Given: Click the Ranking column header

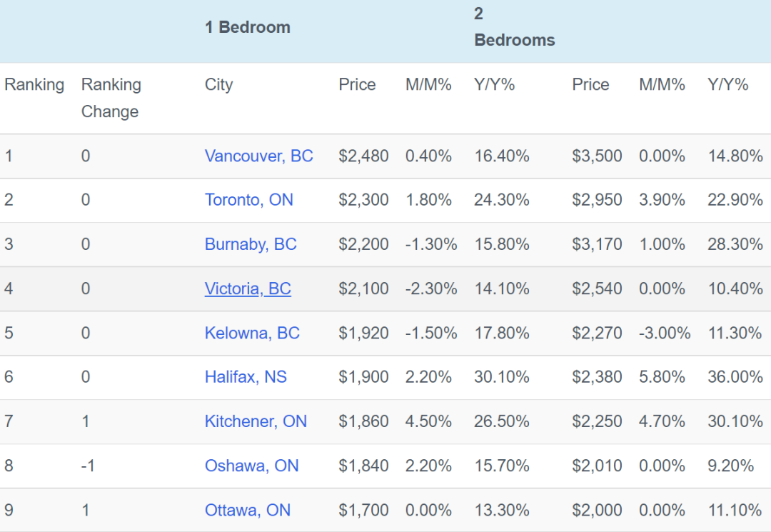Looking at the screenshot, I should (x=34, y=84).
